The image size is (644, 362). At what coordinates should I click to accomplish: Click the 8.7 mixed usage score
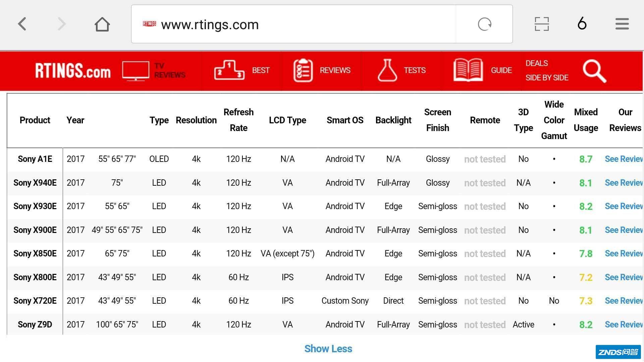(586, 159)
